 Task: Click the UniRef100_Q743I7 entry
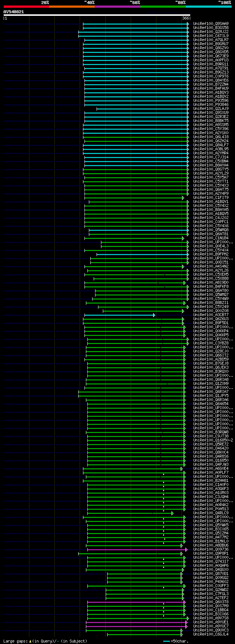[x=211, y=562]
